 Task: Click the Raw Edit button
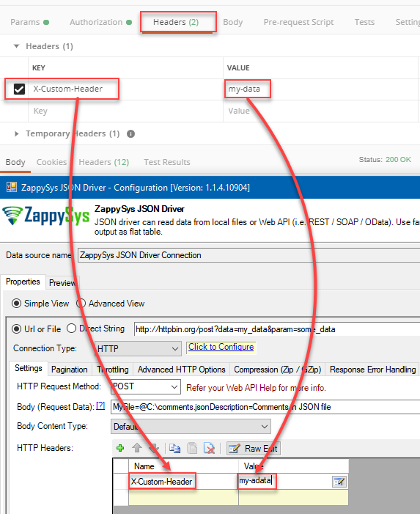pyautogui.click(x=253, y=449)
